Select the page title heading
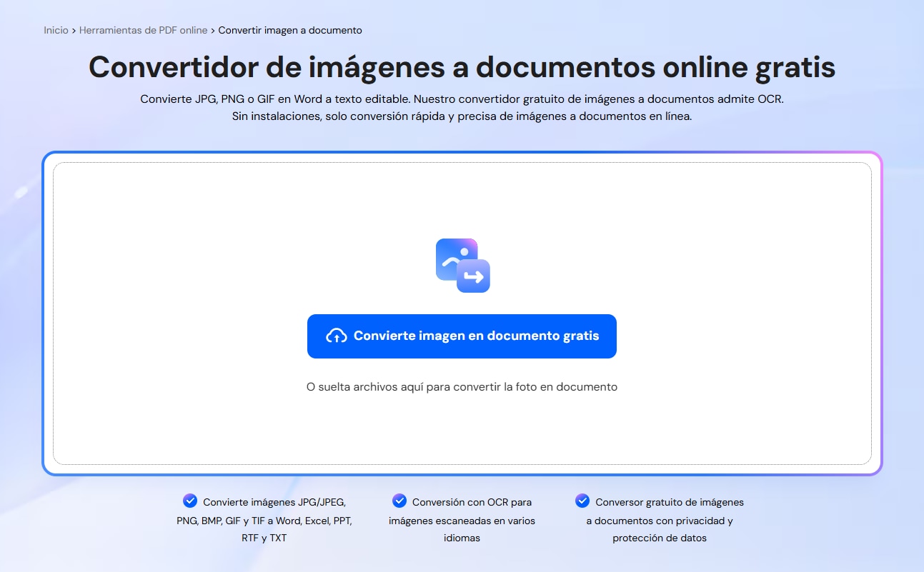 (462, 67)
